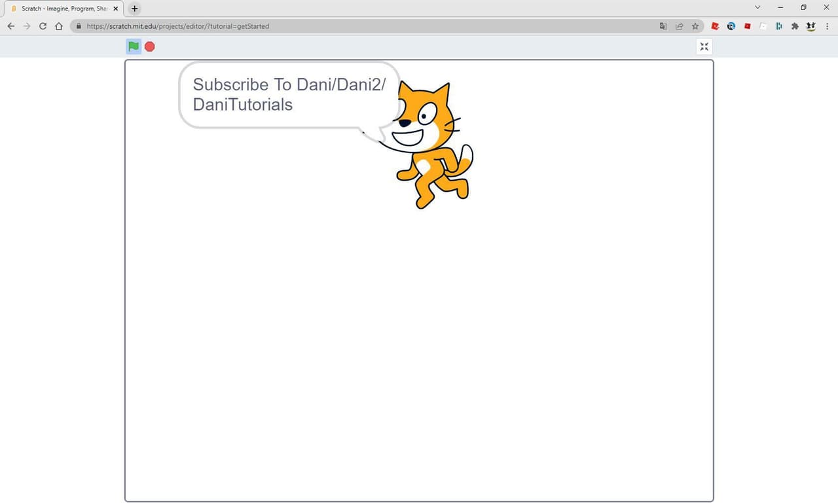This screenshot has width=838, height=504.
Task: Restore down the browser window
Action: click(x=803, y=7)
